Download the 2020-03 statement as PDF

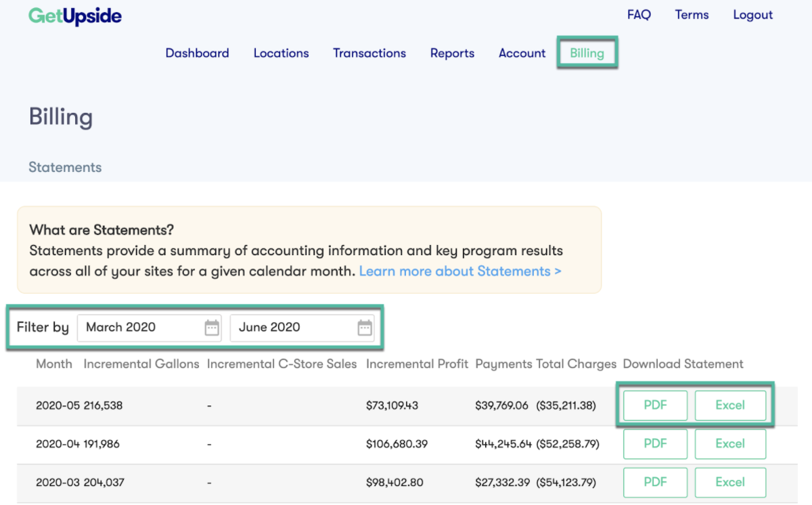click(x=654, y=482)
